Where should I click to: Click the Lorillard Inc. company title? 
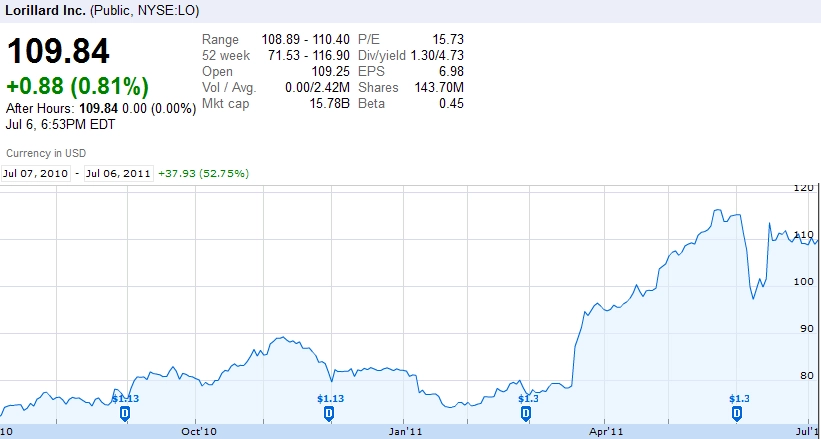click(x=45, y=10)
